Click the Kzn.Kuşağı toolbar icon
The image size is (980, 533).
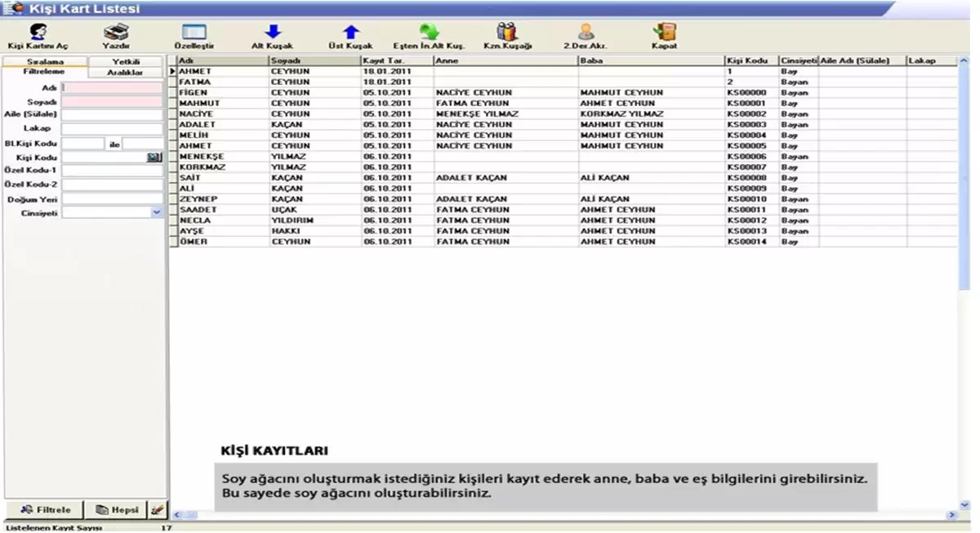[x=507, y=33]
